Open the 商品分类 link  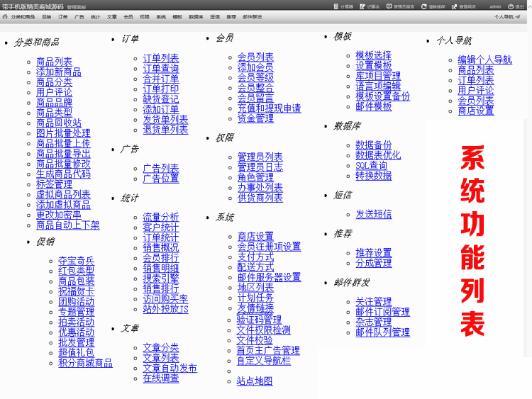click(x=55, y=82)
